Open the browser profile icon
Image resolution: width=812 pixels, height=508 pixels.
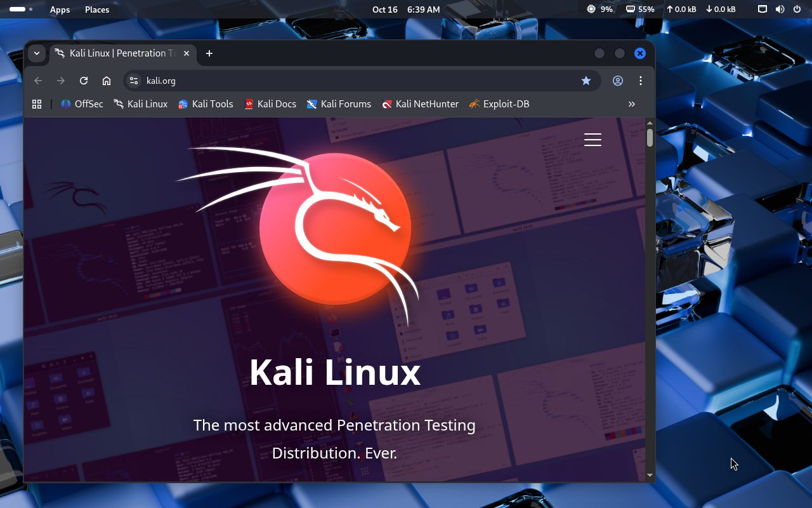pos(618,81)
